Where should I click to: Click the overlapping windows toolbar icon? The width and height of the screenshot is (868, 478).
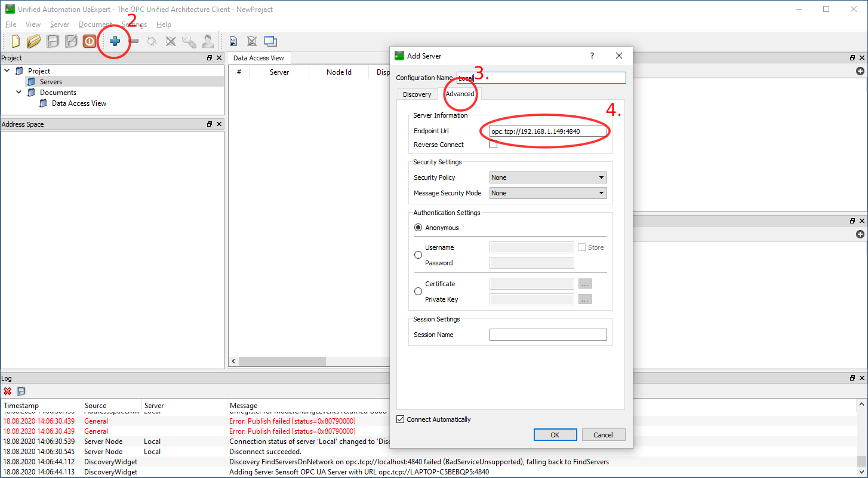pyautogui.click(x=270, y=41)
